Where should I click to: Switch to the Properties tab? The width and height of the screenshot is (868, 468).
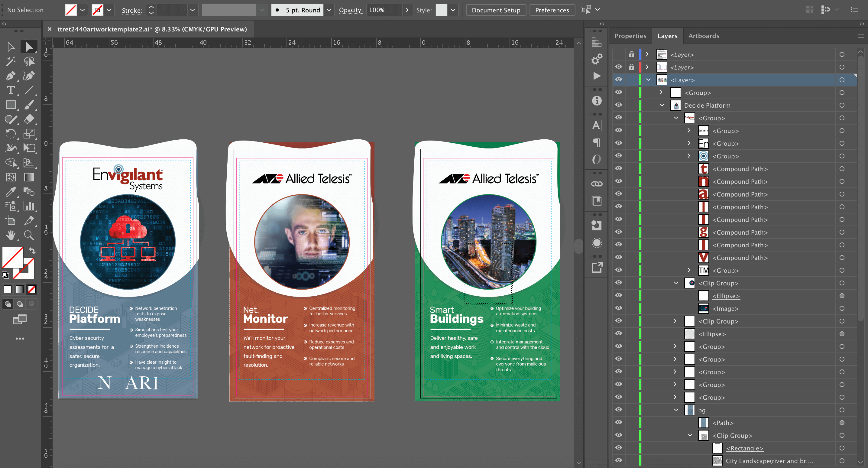coord(630,36)
